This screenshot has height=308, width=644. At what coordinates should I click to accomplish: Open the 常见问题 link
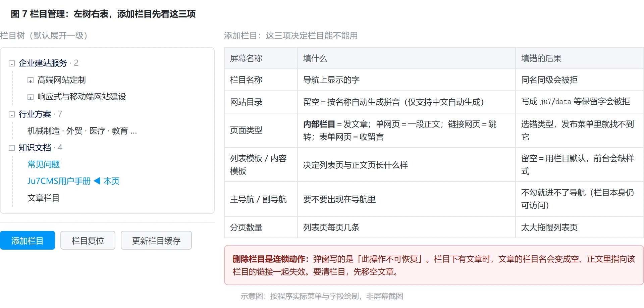point(44,164)
